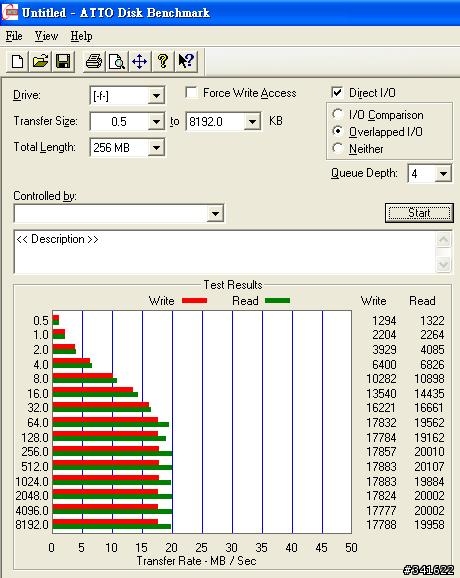The width and height of the screenshot is (460, 578).
Task: Open the Total Length dropdown
Action: click(x=156, y=148)
